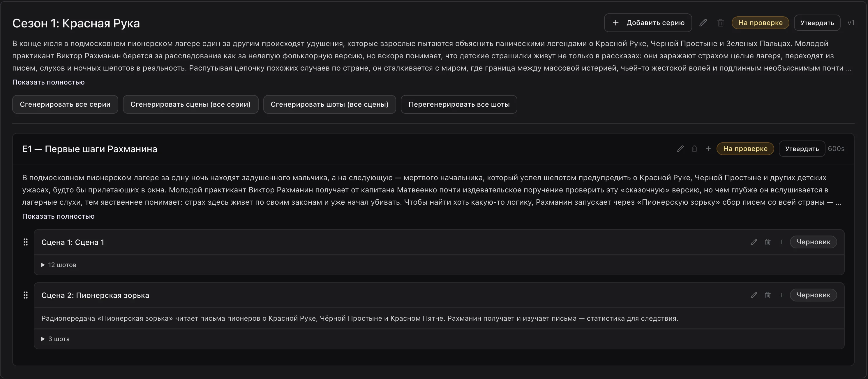The image size is (868, 379).
Task: Grab the drag handle of Сцена 2
Action: pyautogui.click(x=26, y=295)
